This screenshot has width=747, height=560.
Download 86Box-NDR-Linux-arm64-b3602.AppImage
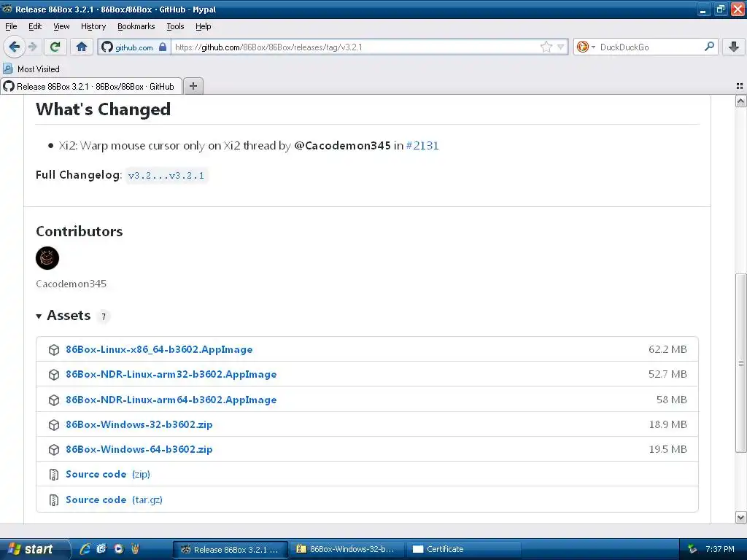(x=171, y=400)
